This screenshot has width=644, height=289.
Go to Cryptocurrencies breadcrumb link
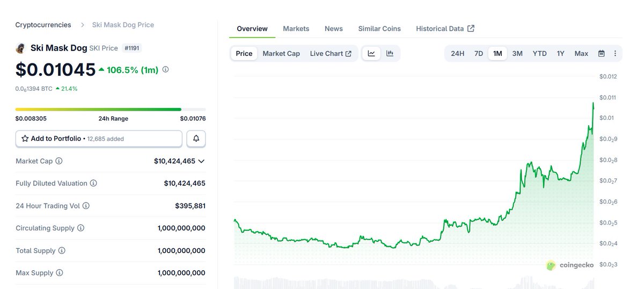pos(43,25)
